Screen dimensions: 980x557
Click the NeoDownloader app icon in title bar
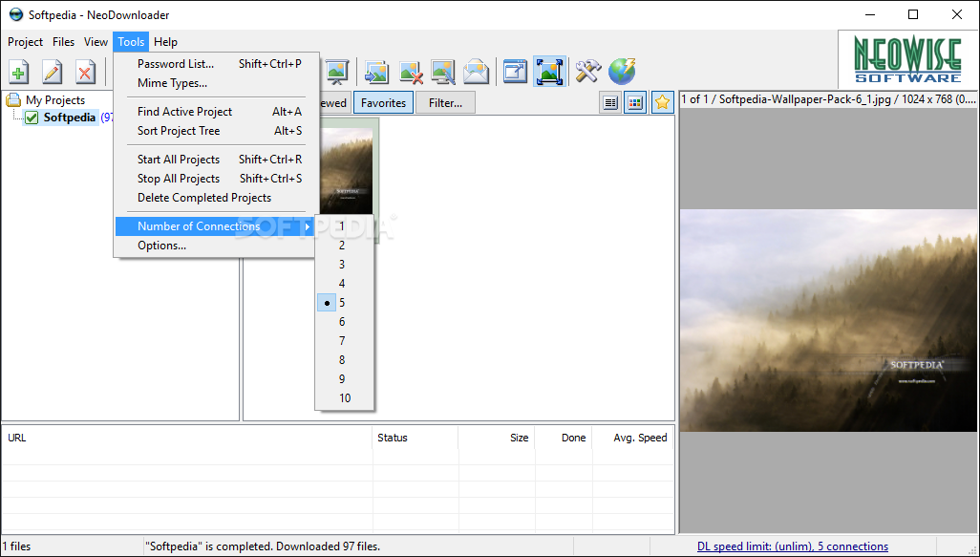click(x=15, y=14)
